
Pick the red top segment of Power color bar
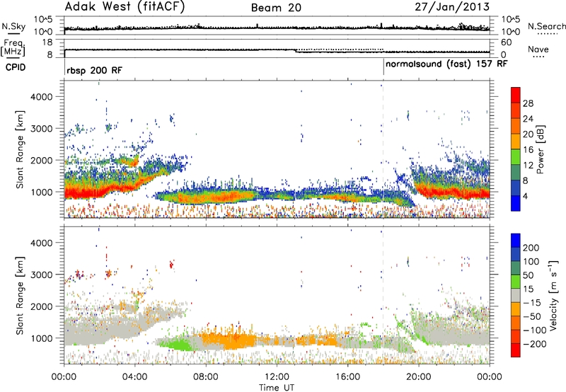tap(516, 96)
